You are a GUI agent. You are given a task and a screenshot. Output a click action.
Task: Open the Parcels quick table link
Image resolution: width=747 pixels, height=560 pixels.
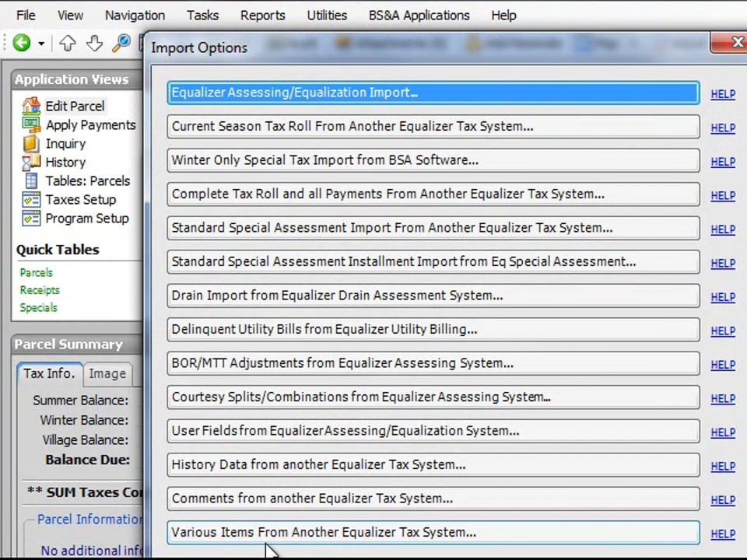[37, 273]
